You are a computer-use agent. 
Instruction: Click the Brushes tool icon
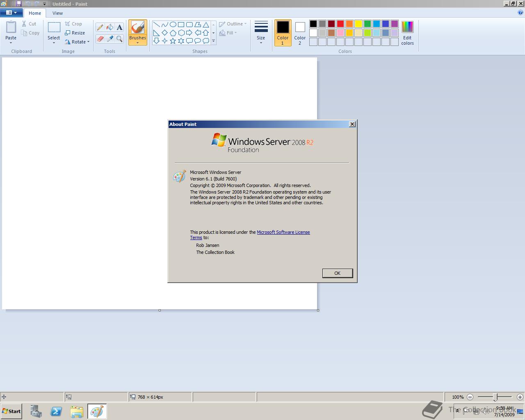137,28
